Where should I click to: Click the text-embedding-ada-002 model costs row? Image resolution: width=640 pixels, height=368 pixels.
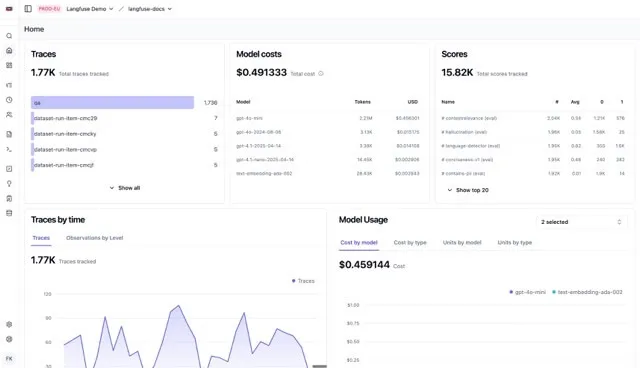click(328, 173)
